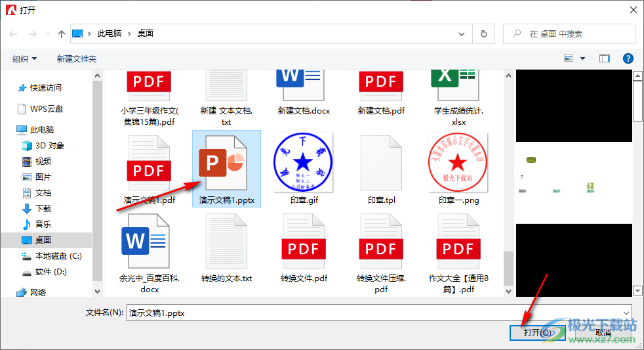644x350 pixels.
Task: Click 取消 button
Action: coord(603,333)
